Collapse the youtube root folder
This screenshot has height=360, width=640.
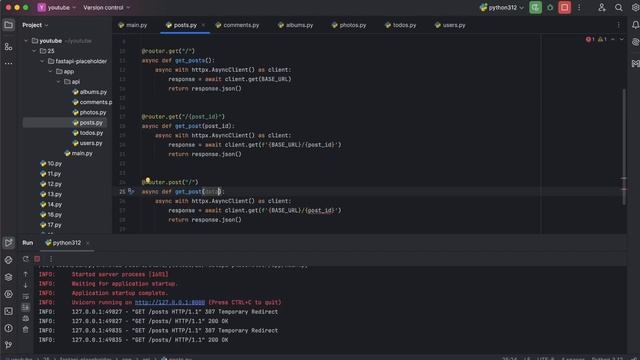pyautogui.click(x=26, y=41)
